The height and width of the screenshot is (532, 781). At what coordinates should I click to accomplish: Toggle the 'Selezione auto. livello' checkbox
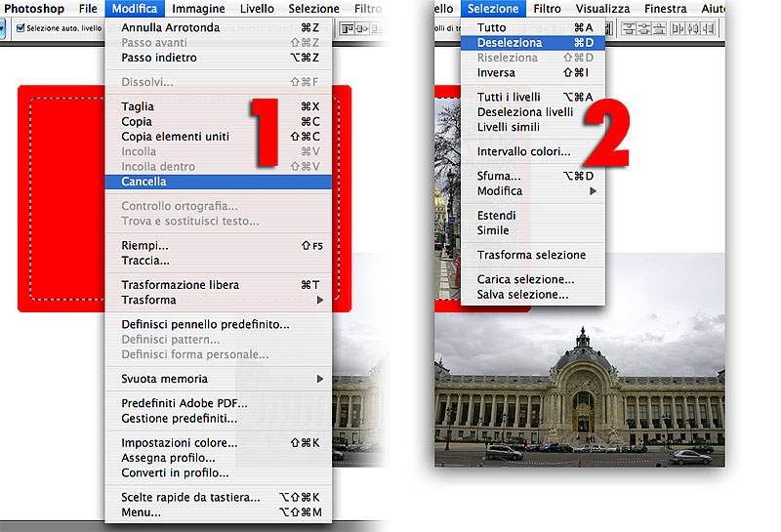21,28
